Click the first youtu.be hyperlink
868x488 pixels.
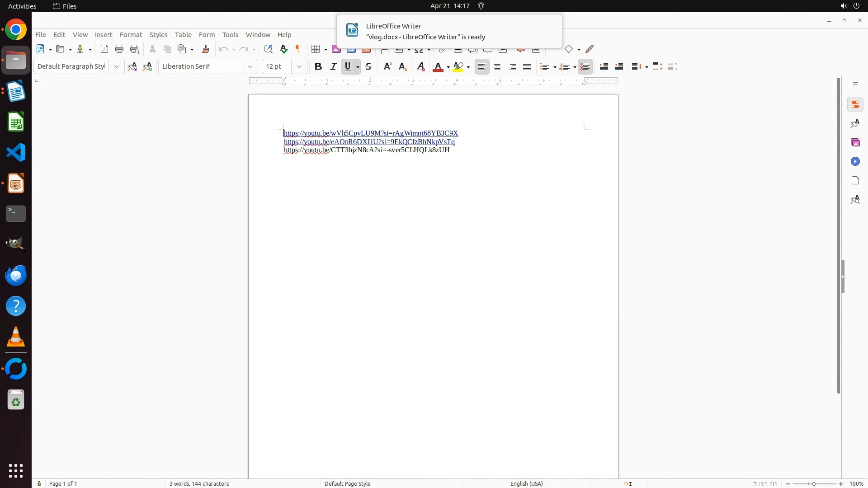pos(371,133)
